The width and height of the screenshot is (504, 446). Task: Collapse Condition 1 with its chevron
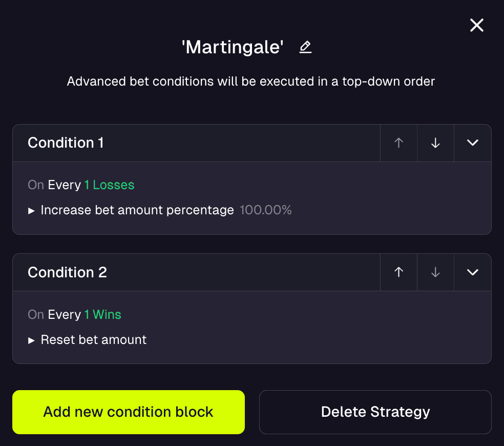472,143
